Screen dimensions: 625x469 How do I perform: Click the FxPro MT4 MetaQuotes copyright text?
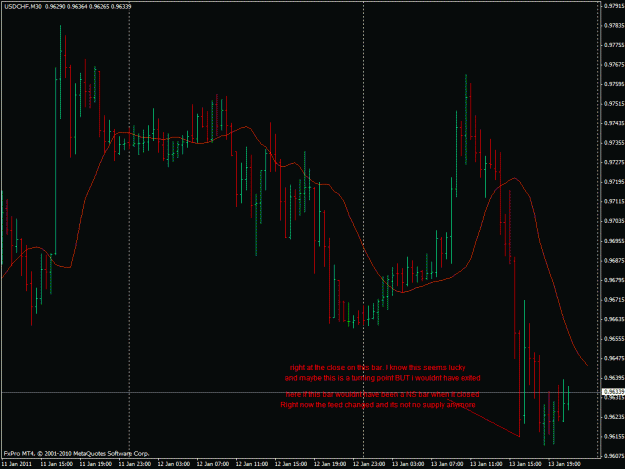[77, 453]
